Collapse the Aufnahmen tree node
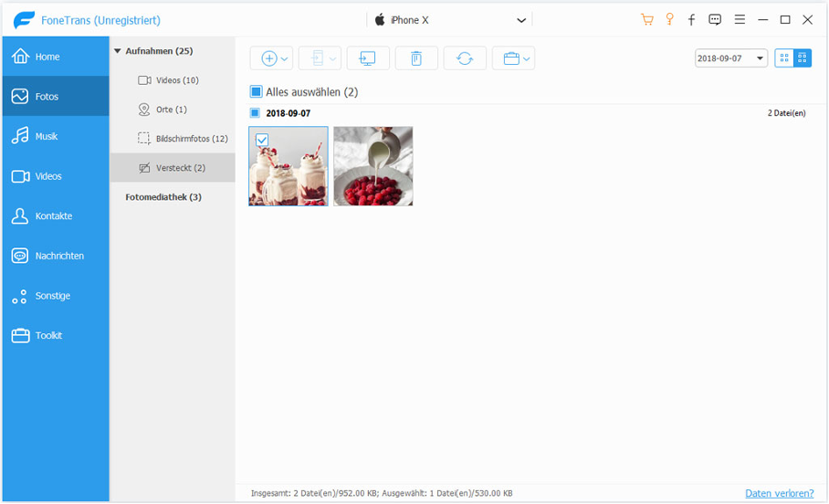Screen dimensions: 829x504 pos(118,51)
